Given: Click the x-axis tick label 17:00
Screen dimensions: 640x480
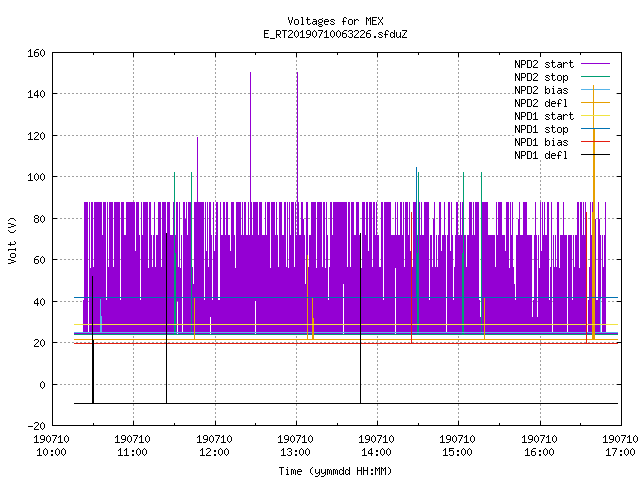Looking at the screenshot, I should click(620, 452).
